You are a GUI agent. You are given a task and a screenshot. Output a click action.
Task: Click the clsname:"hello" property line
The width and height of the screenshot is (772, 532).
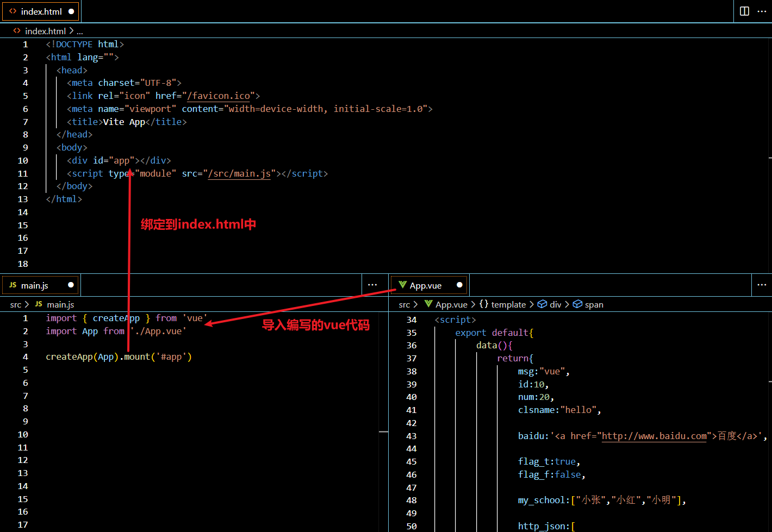(559, 410)
